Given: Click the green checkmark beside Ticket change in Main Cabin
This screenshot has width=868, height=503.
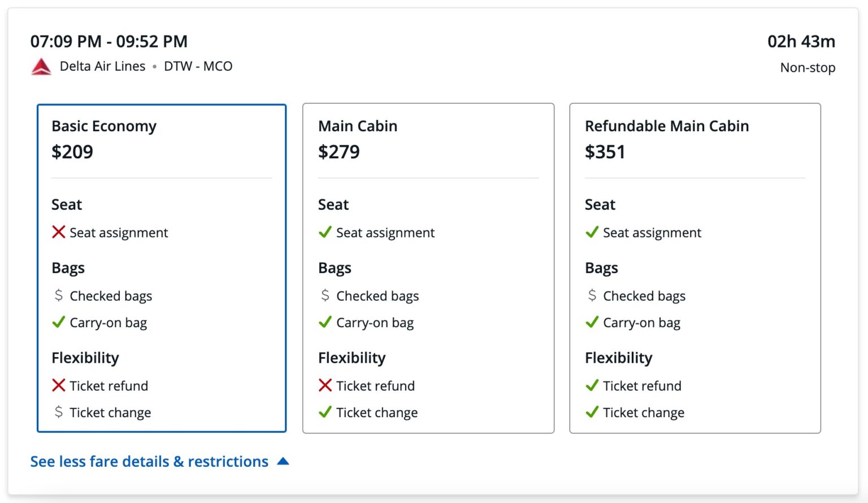Looking at the screenshot, I should pos(325,411).
